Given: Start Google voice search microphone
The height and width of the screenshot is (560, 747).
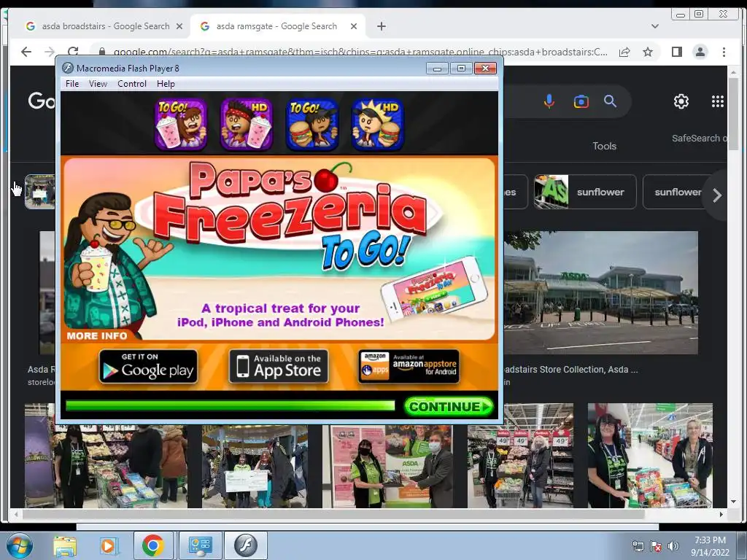Looking at the screenshot, I should coord(549,101).
